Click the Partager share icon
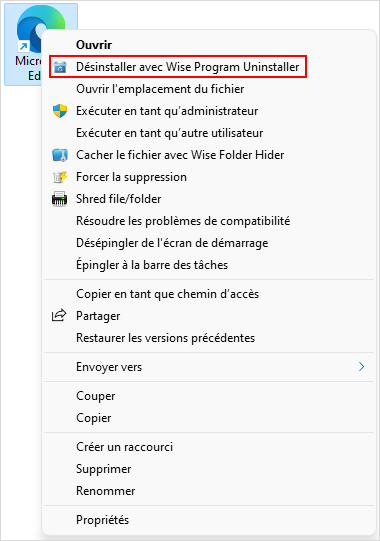380x541 pixels. click(x=59, y=315)
